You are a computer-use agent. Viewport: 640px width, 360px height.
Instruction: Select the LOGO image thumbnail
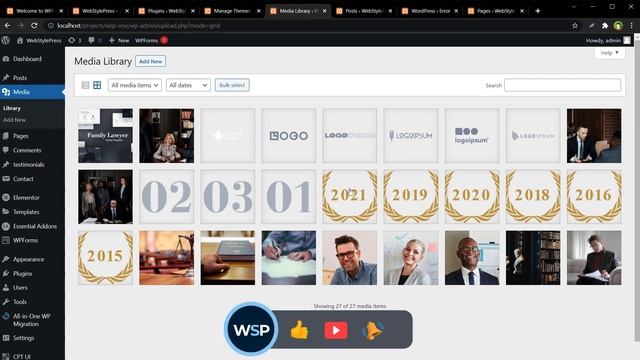pos(289,136)
